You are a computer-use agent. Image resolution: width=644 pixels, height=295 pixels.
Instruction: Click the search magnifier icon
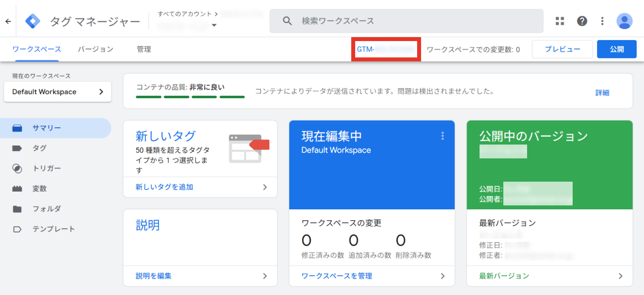click(287, 21)
